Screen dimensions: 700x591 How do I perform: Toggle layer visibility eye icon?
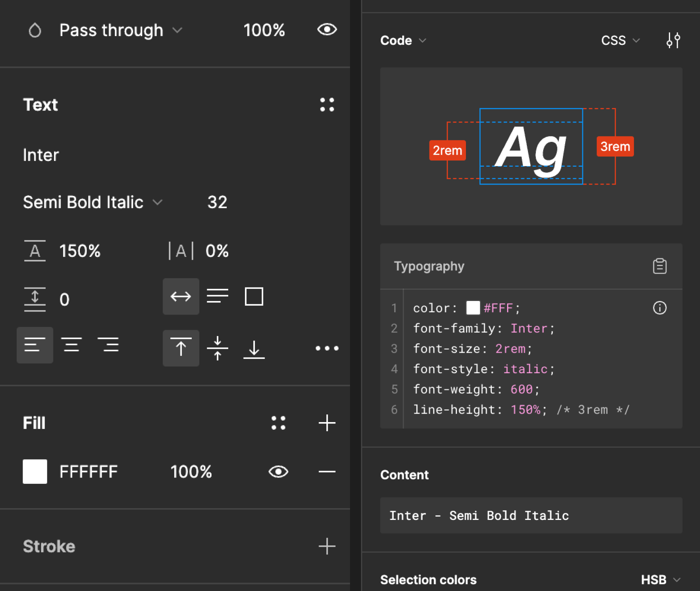(x=327, y=30)
